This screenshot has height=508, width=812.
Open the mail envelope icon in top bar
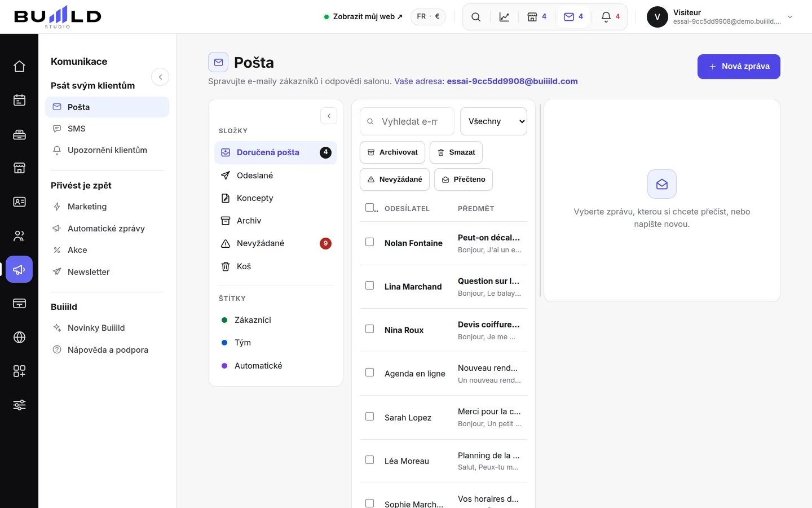coord(573,17)
